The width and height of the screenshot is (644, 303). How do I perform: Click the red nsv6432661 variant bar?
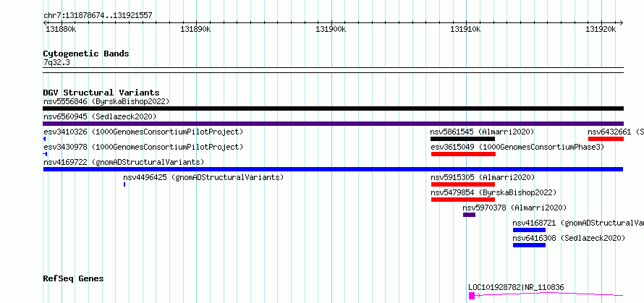click(606, 139)
